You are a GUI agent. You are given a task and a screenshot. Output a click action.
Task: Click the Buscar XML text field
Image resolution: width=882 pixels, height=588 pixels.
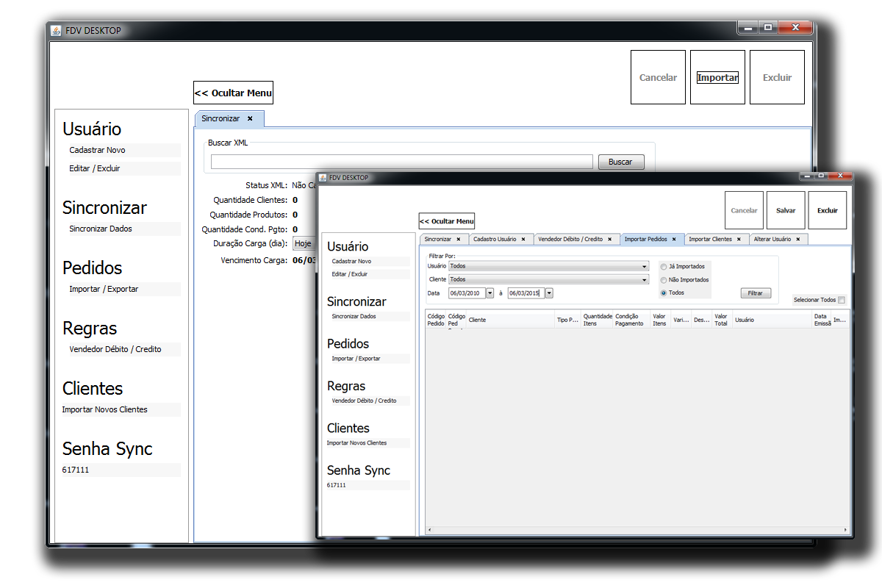click(x=401, y=162)
